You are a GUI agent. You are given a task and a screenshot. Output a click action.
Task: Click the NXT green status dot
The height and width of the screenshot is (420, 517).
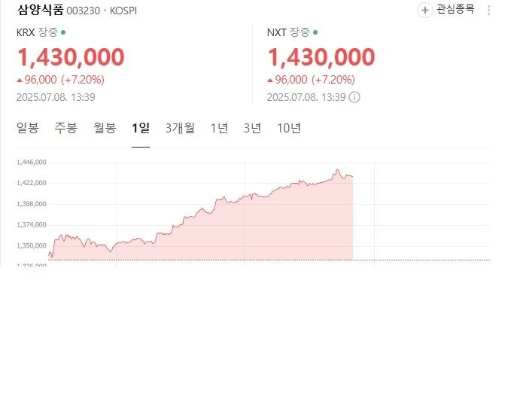(315, 32)
